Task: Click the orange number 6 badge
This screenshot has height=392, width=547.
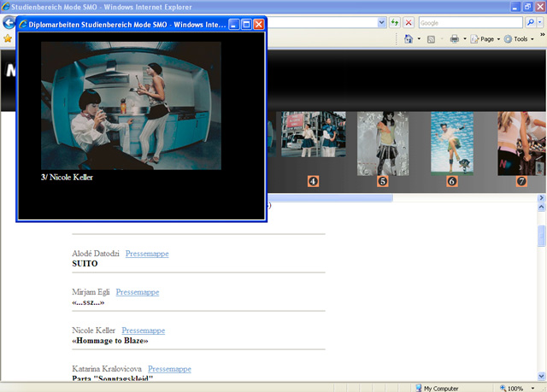Action: coord(451,181)
